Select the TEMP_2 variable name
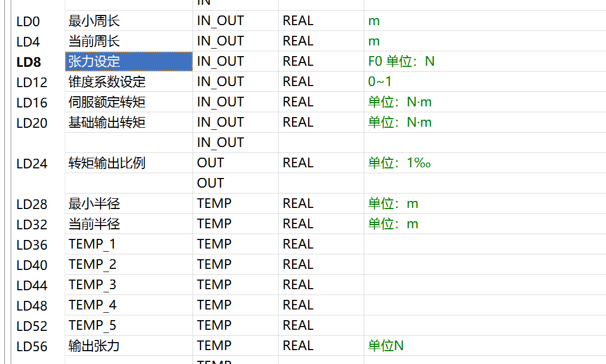This screenshot has width=606, height=364. (x=92, y=265)
